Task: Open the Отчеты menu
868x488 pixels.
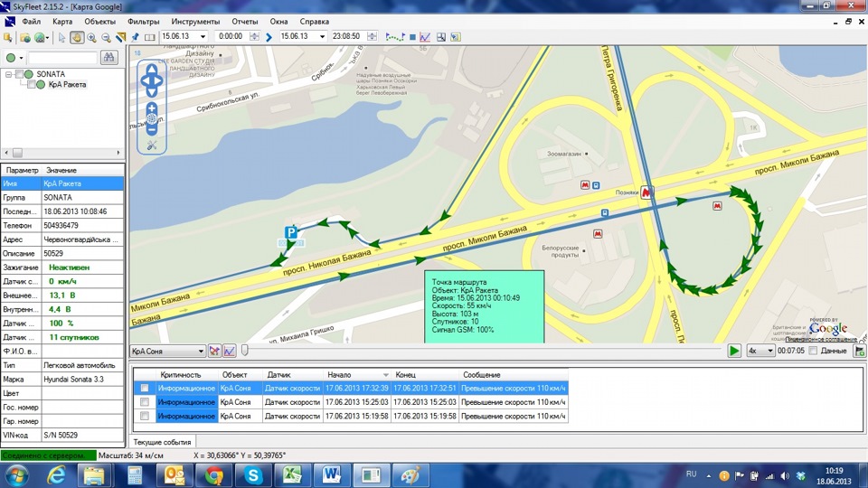Action: coord(245,22)
